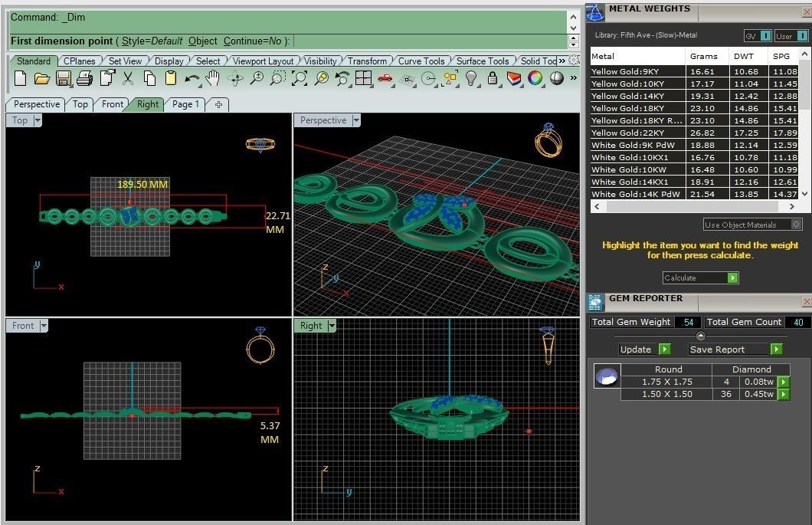
Task: Switch to the Set View toolbar tab
Action: [x=125, y=61]
